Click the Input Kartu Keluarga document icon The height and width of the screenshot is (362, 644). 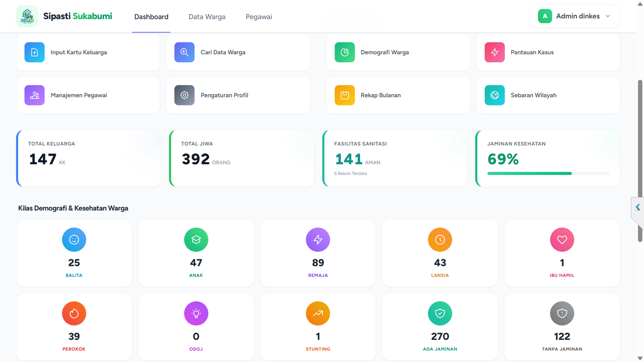[35, 52]
